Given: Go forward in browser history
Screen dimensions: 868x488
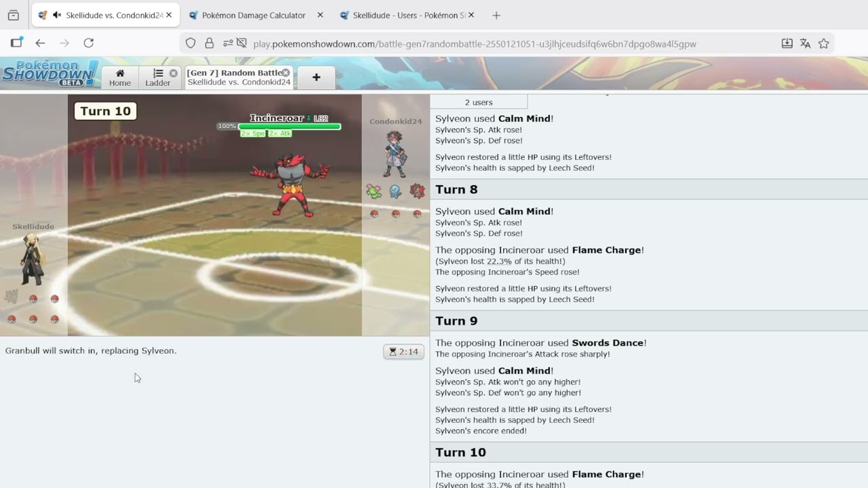Looking at the screenshot, I should (x=64, y=43).
